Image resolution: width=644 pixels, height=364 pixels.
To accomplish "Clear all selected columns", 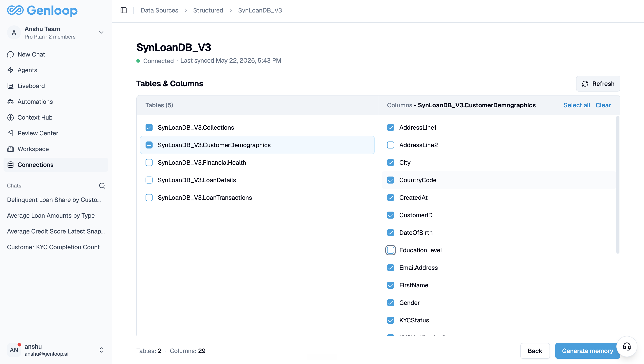I will click(603, 105).
